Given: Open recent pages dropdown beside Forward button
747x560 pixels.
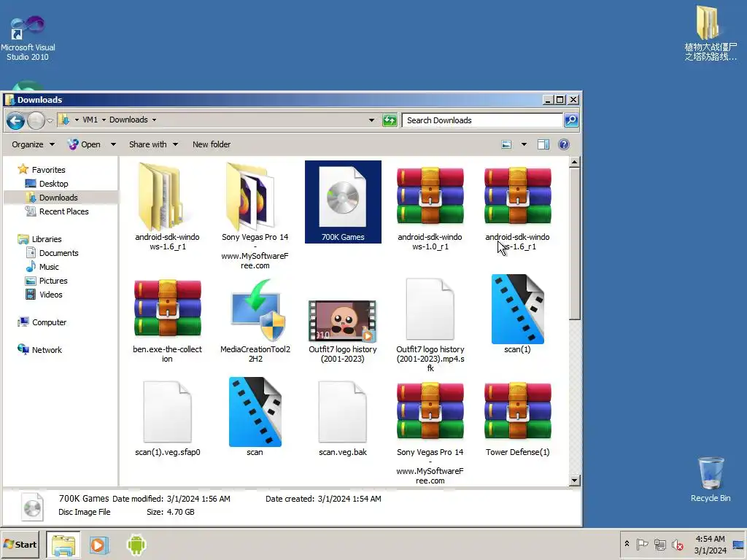Looking at the screenshot, I should [x=50, y=120].
